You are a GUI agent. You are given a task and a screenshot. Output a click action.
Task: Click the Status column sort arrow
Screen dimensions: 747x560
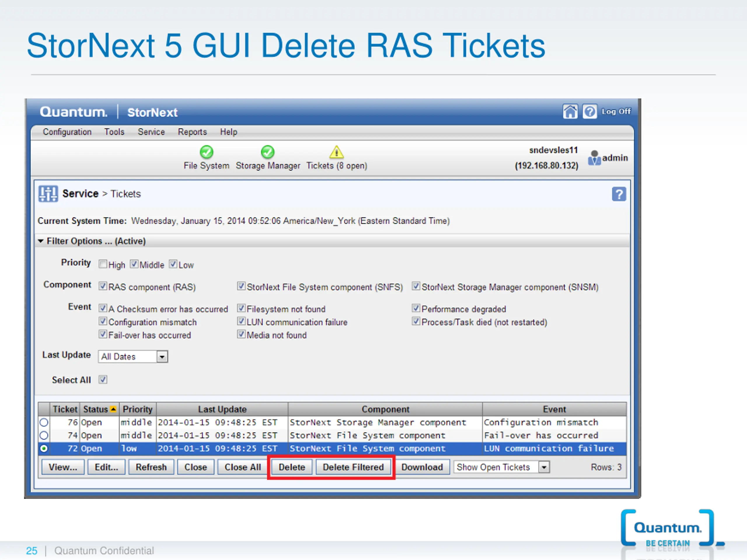click(113, 409)
